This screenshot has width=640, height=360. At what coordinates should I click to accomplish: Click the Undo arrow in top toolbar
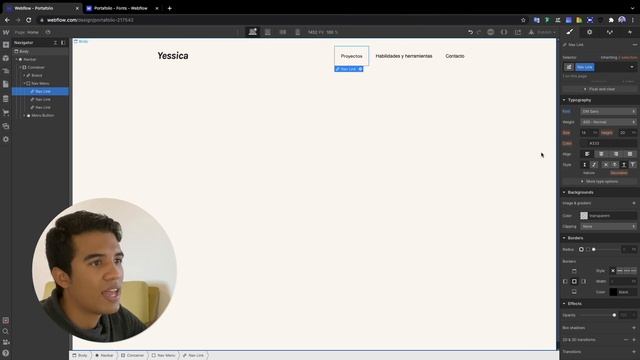pyautogui.click(x=470, y=32)
